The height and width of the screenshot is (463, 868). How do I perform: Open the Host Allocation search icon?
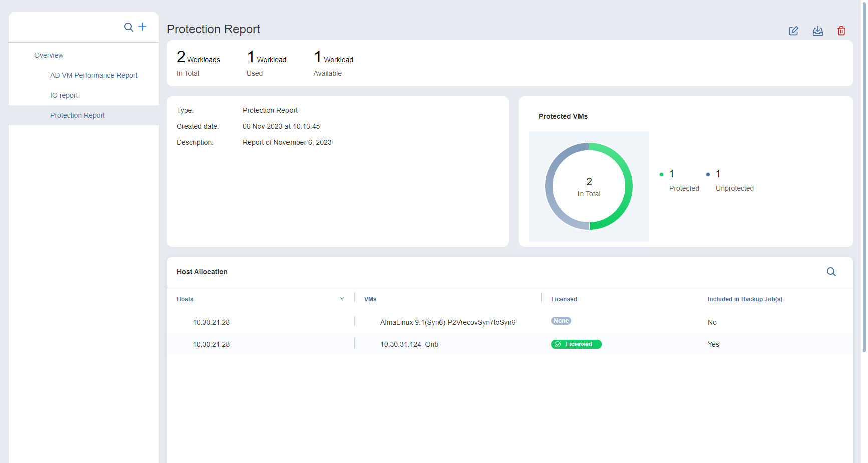[x=831, y=272]
